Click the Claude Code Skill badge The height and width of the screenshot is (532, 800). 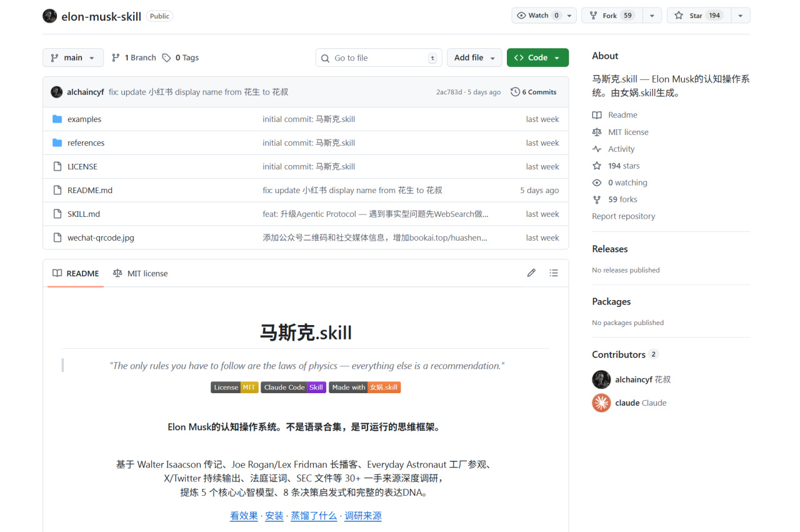pos(293,388)
